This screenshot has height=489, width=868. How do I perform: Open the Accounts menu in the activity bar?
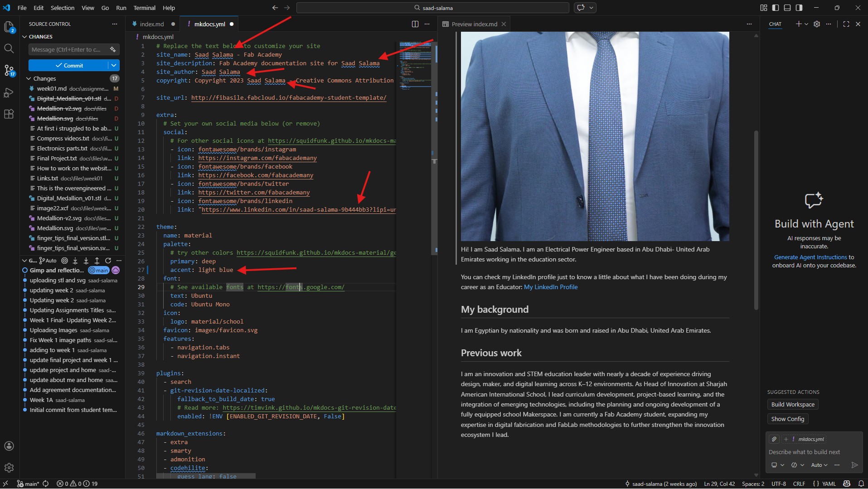9,446
